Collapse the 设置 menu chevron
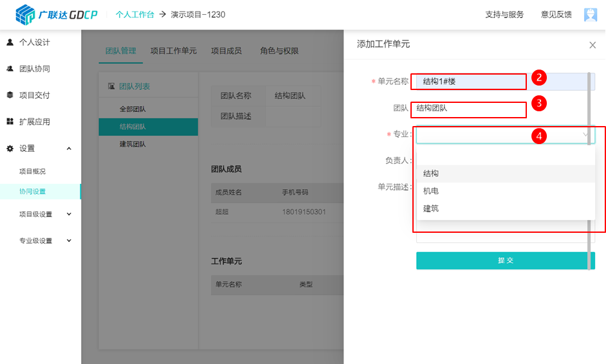This screenshot has height=364, width=606. pyautogui.click(x=69, y=149)
